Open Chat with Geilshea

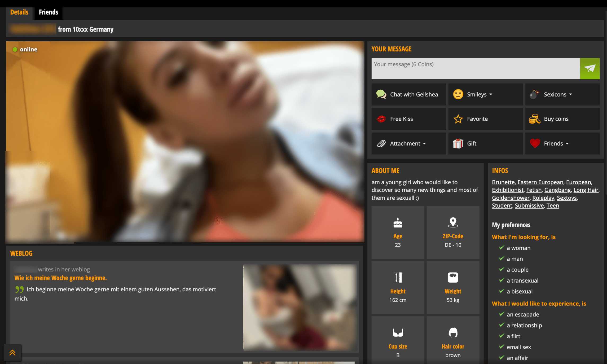(x=408, y=94)
